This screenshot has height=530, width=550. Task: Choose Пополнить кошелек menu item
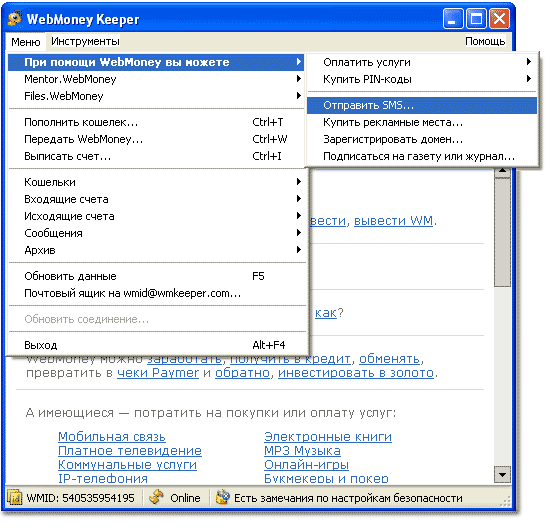[x=156, y=122]
